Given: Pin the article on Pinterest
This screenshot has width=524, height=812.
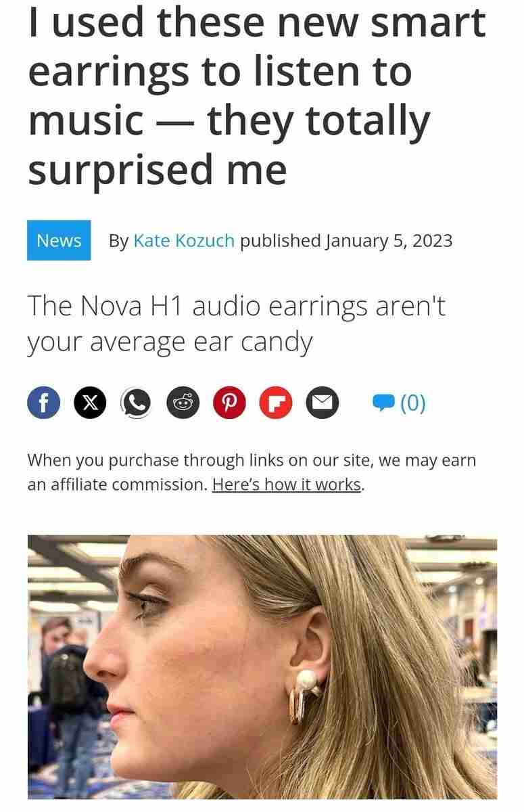Looking at the screenshot, I should click(229, 403).
